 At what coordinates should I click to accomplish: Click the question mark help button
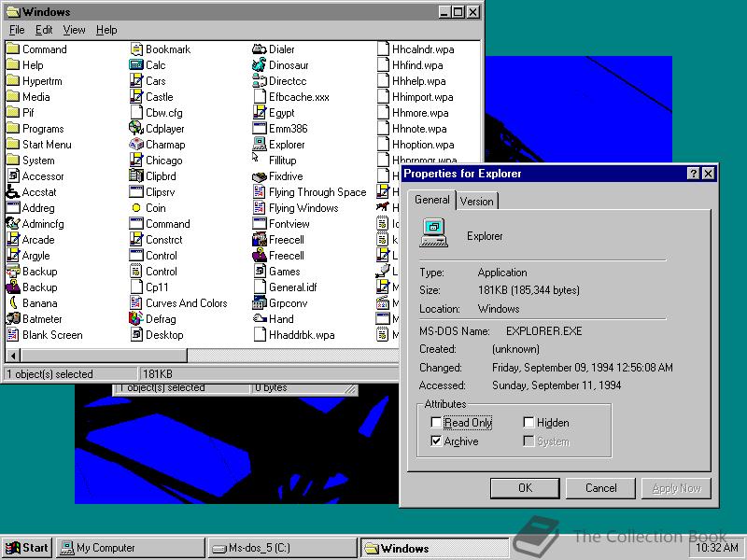pyautogui.click(x=693, y=174)
